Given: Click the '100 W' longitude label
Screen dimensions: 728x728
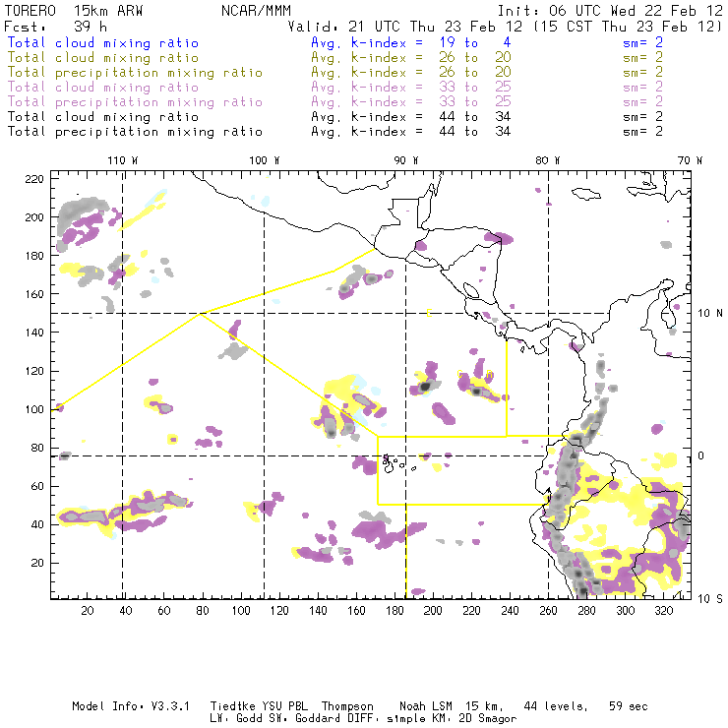Looking at the screenshot, I should pyautogui.click(x=265, y=160).
